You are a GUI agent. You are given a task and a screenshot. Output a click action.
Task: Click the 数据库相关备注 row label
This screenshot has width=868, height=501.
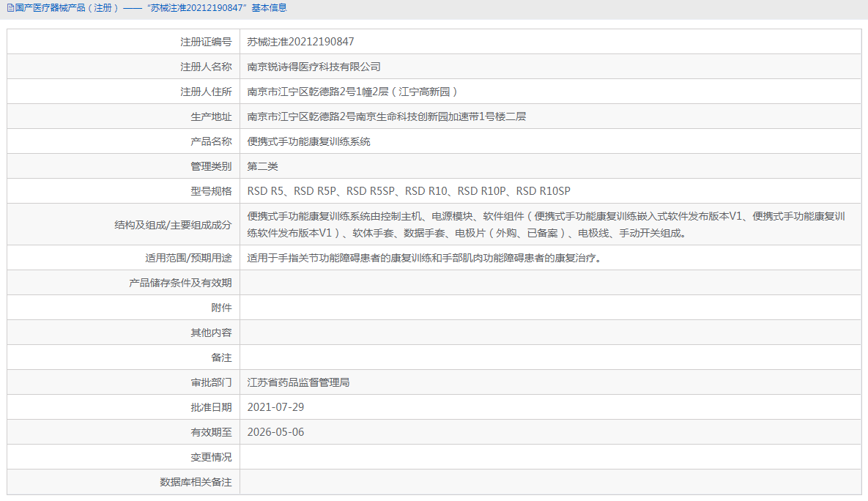pos(199,482)
